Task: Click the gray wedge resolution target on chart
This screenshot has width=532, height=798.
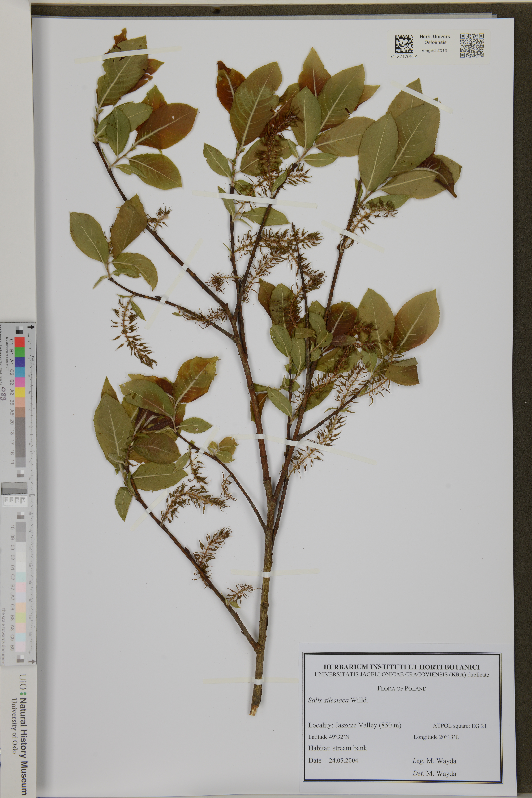Action: click(14, 488)
